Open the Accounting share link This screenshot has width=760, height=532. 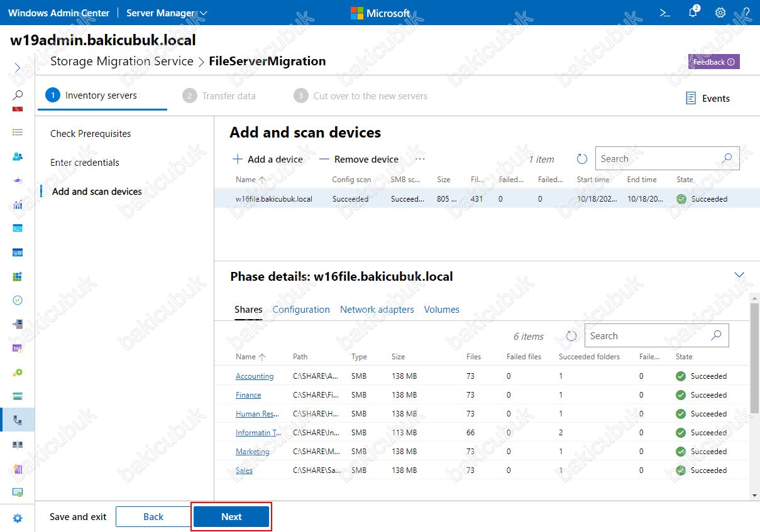(255, 376)
